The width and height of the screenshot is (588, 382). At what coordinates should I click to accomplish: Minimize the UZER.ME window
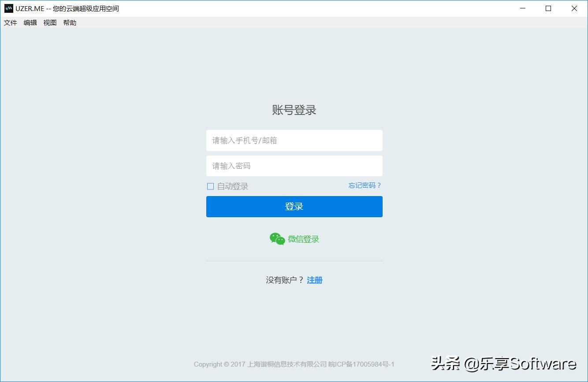tap(522, 8)
